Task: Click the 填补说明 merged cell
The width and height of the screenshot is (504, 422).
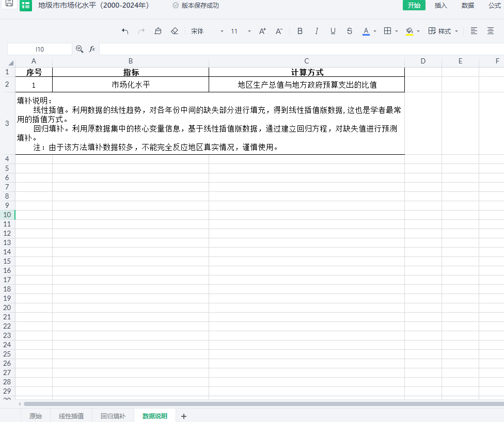Action: click(x=210, y=124)
